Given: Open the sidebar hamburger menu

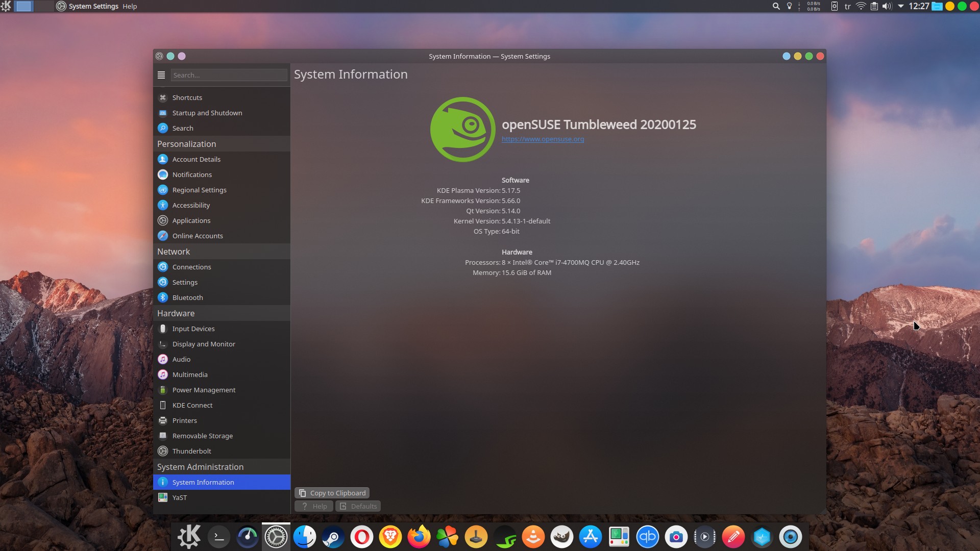Looking at the screenshot, I should 161,75.
